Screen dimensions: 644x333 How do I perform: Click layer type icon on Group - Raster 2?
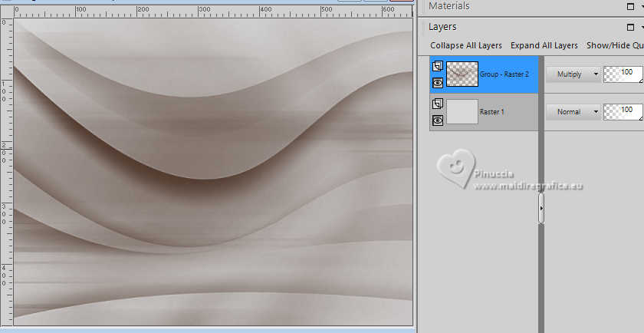click(x=436, y=67)
